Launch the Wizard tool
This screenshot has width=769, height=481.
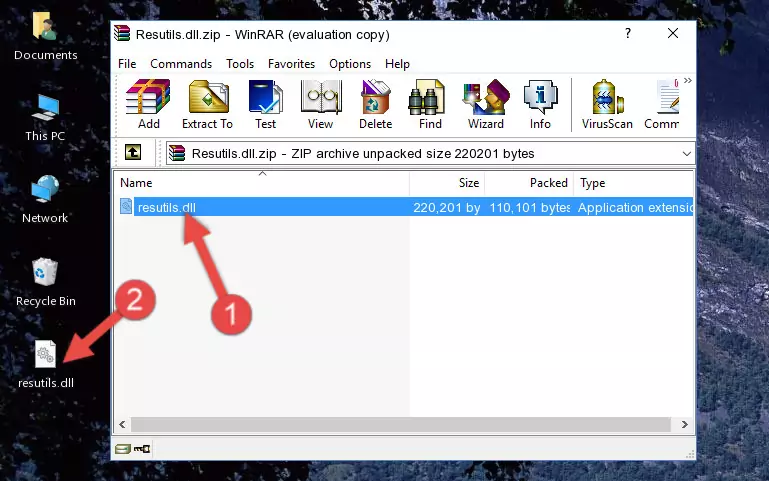click(x=486, y=104)
